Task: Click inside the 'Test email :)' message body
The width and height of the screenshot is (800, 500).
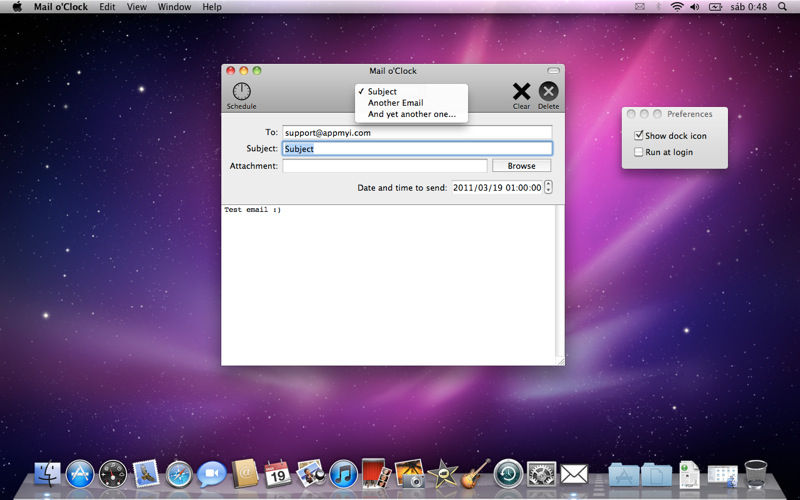Action: click(388, 284)
